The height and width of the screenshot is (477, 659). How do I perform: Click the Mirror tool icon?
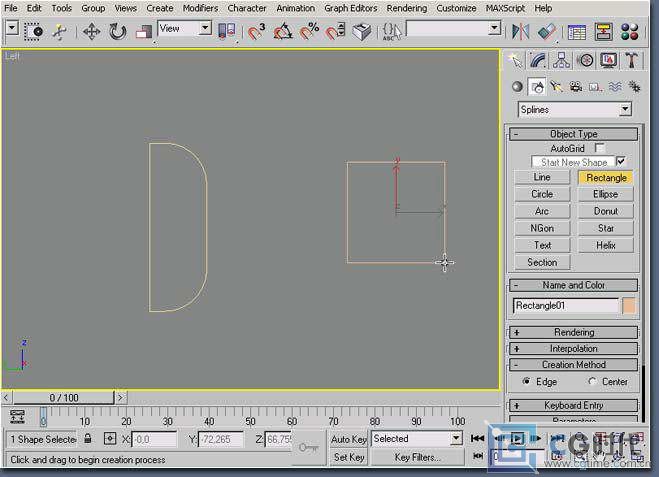click(520, 32)
